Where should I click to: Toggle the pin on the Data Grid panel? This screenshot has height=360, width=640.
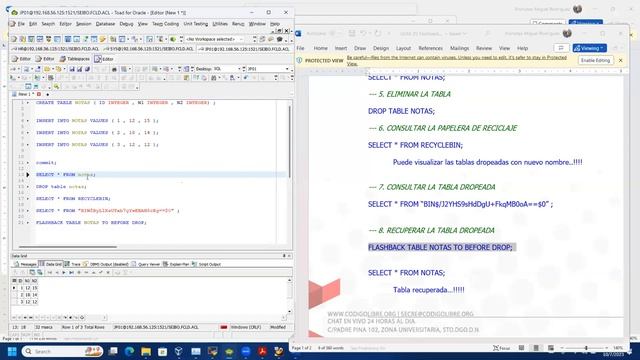pyautogui.click(x=284, y=256)
